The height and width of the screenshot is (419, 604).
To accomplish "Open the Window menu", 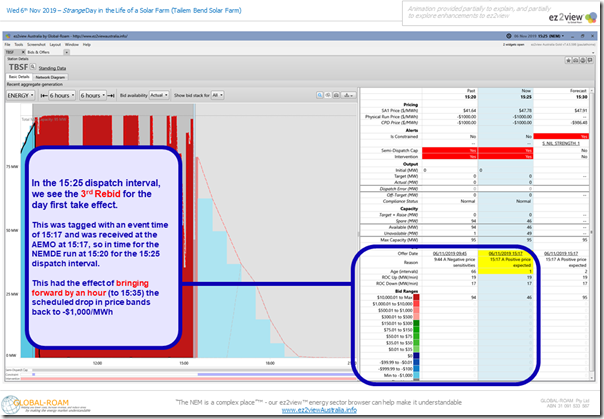I will click(72, 45).
